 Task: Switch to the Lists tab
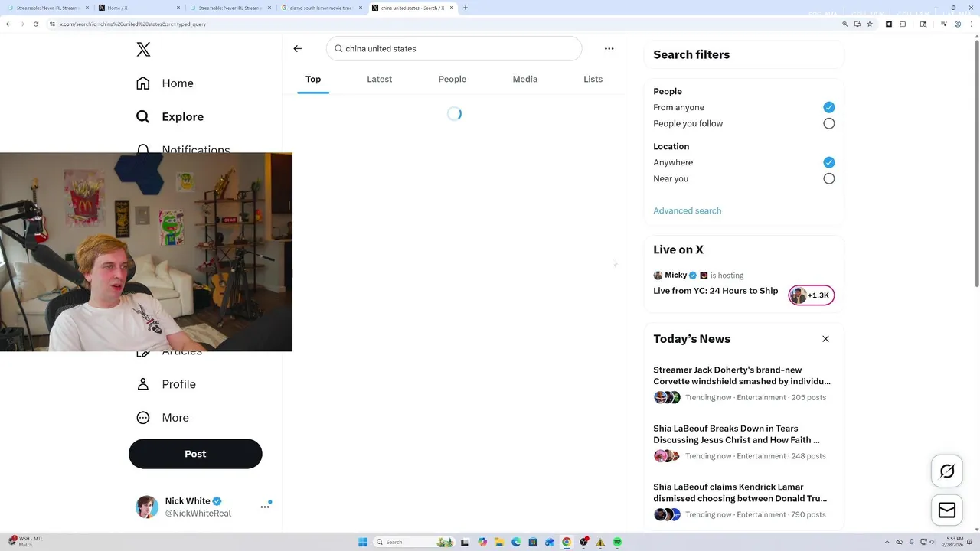point(593,79)
